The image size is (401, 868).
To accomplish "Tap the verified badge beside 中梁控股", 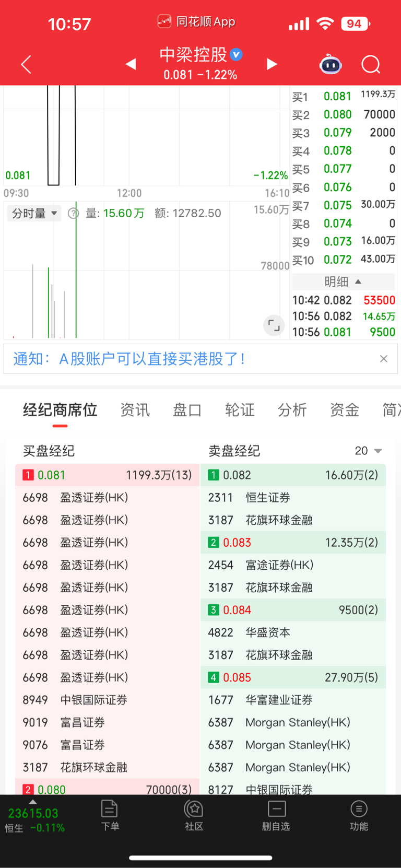I will click(x=237, y=54).
